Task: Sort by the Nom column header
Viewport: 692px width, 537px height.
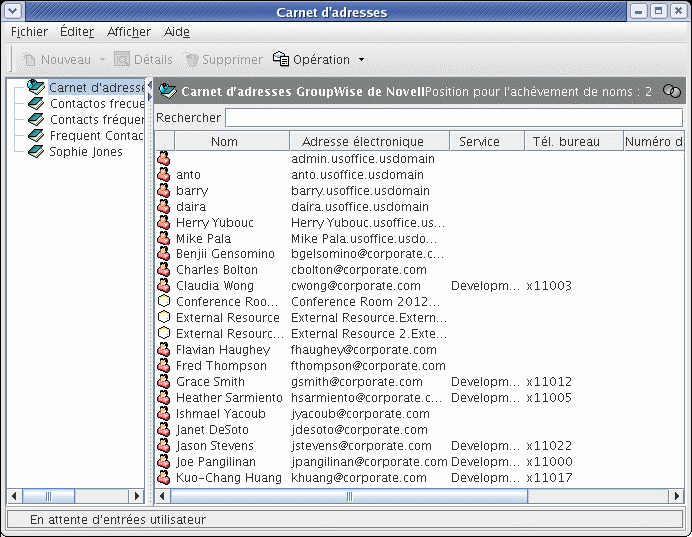Action: [x=232, y=141]
